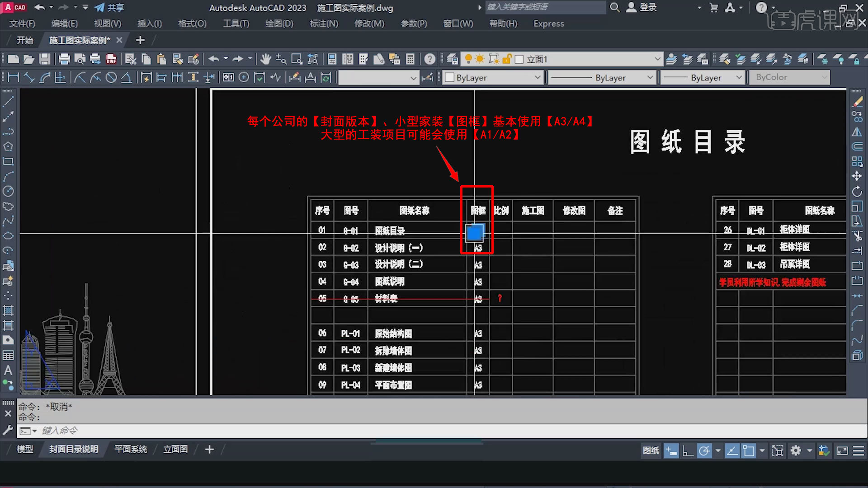Viewport: 868px width, 488px height.
Task: Click the QuickCalc calculator icon
Action: pyautogui.click(x=410, y=59)
